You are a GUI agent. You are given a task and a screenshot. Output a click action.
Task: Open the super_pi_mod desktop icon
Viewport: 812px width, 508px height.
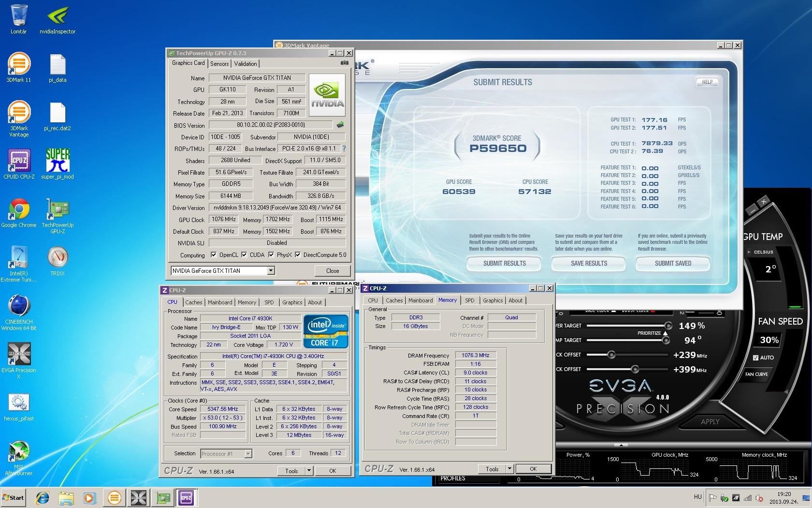58,164
